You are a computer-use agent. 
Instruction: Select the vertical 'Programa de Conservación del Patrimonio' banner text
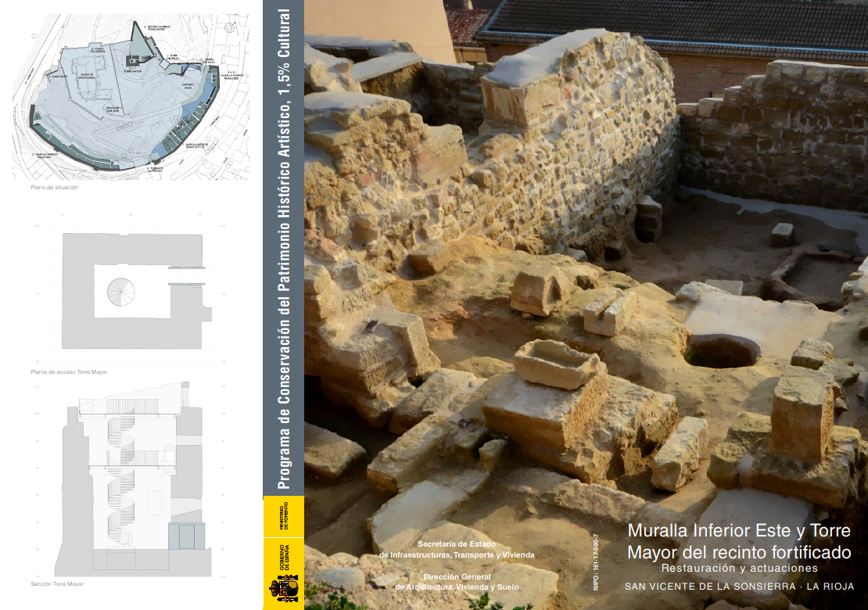pyautogui.click(x=283, y=249)
